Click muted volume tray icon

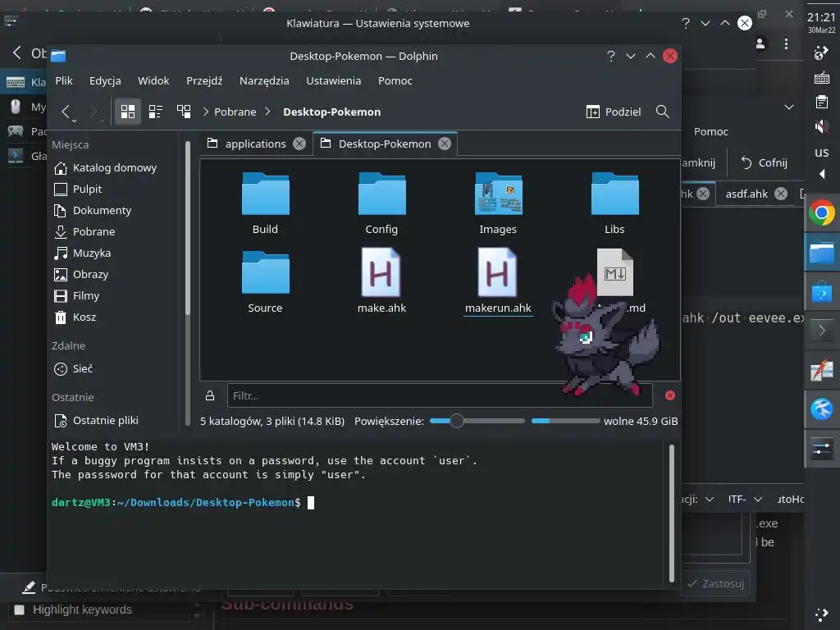821,126
